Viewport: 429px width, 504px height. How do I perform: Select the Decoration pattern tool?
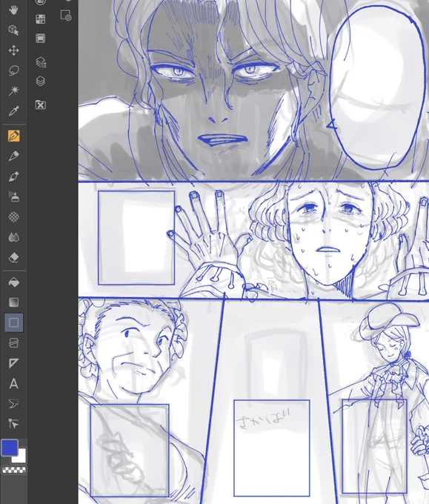pos(13,217)
